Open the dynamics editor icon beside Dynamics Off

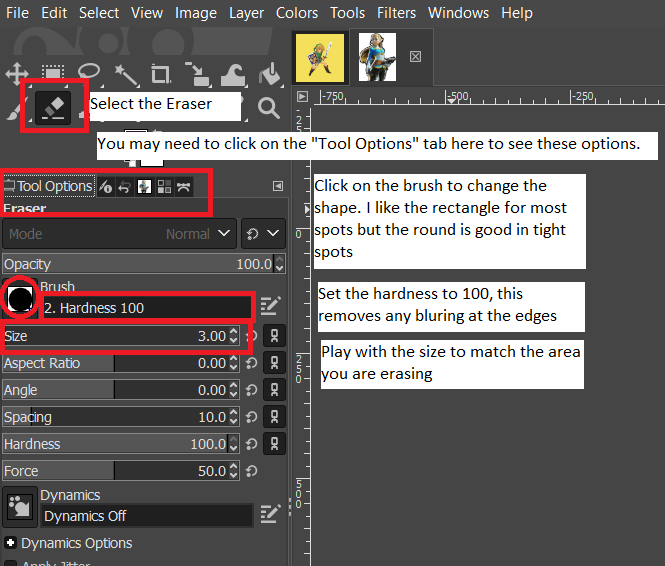[270, 514]
